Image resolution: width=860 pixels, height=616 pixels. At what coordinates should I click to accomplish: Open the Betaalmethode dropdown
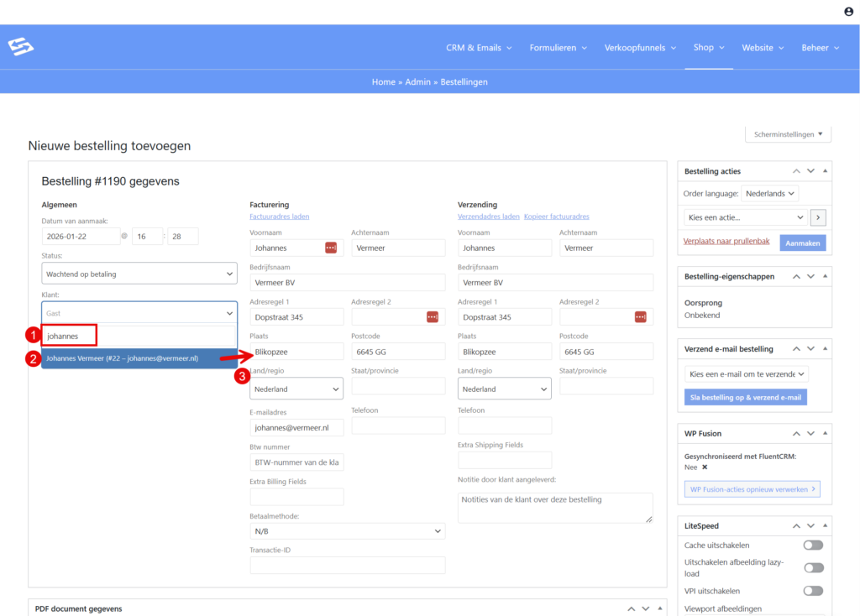(347, 531)
